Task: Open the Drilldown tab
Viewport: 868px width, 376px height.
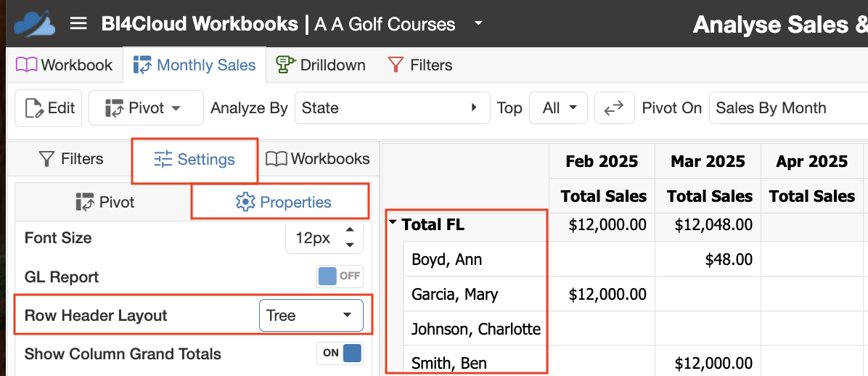Action: click(321, 65)
